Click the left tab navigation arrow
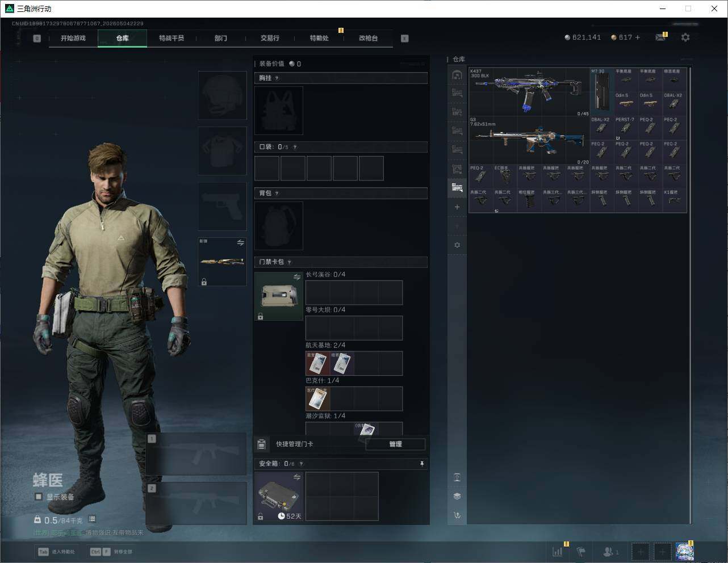 tap(37, 39)
